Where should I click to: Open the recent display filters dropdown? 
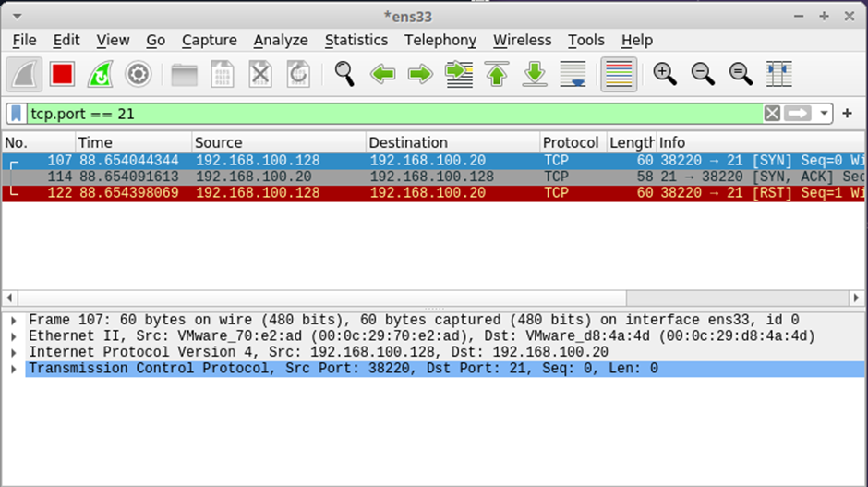coord(824,114)
